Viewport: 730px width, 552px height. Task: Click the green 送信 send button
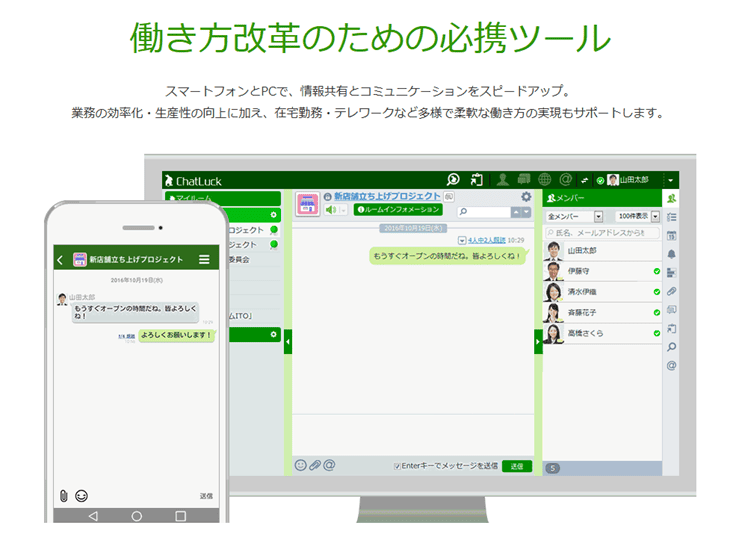[x=517, y=466]
